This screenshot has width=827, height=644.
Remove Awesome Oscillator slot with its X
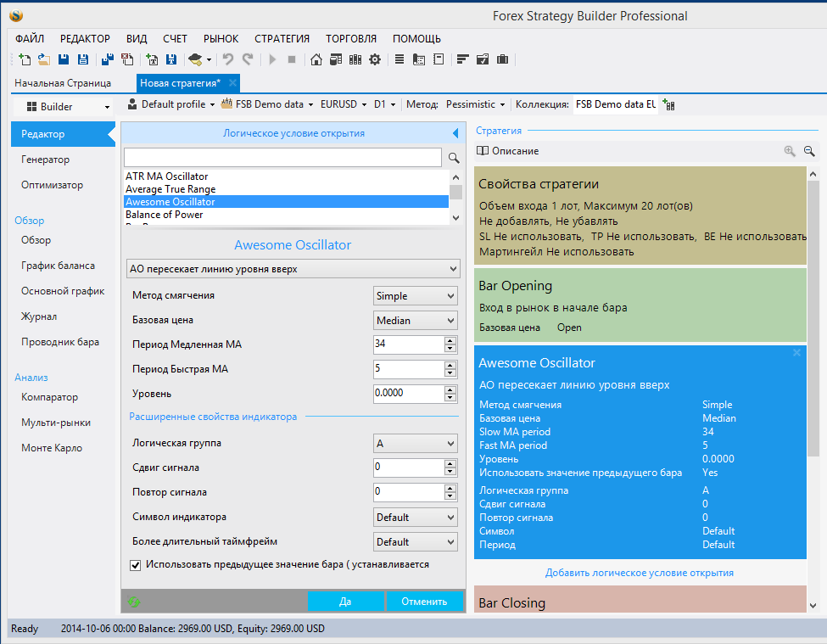tap(796, 352)
